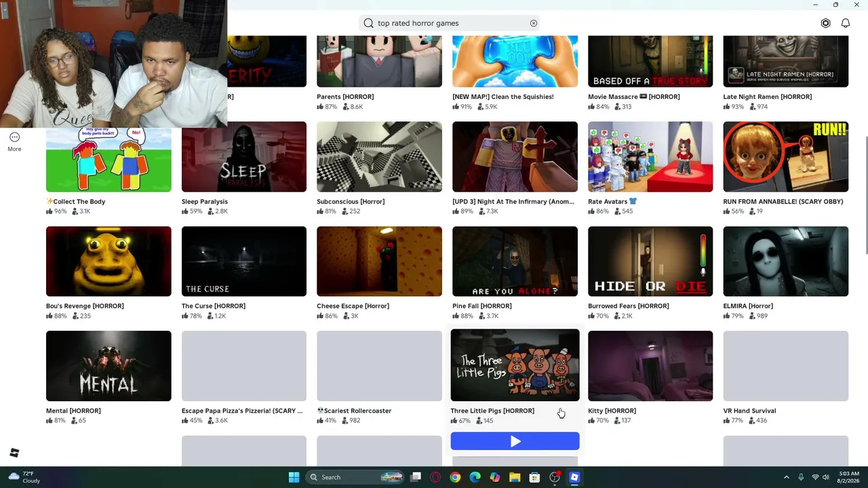Clear the search box with the X icon

[534, 23]
